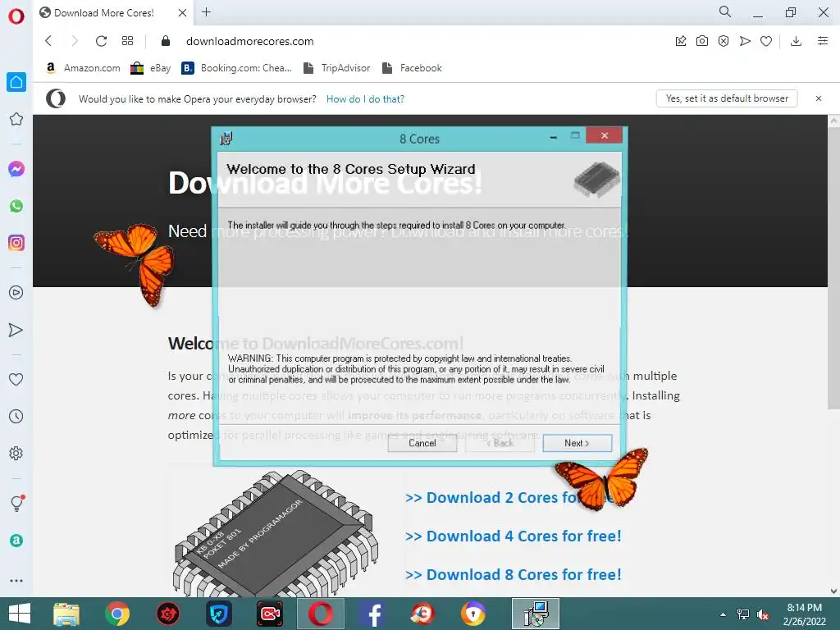The height and width of the screenshot is (630, 840).
Task: Click Next in the 8 Cores wizard
Action: [577, 443]
